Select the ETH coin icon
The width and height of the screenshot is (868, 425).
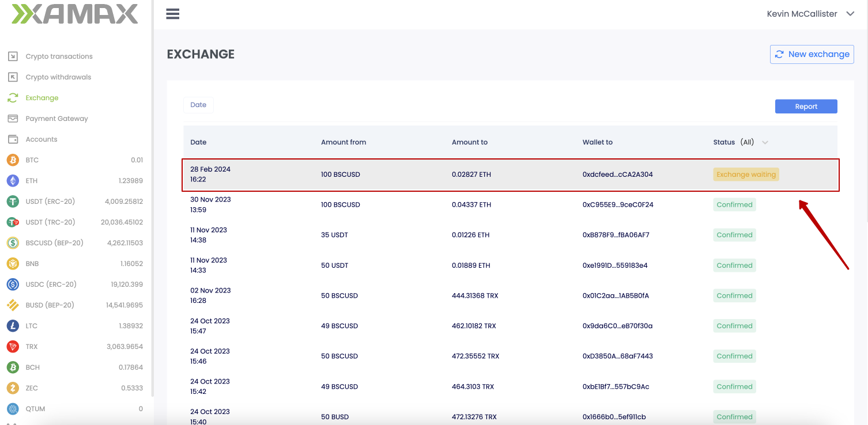(x=13, y=181)
